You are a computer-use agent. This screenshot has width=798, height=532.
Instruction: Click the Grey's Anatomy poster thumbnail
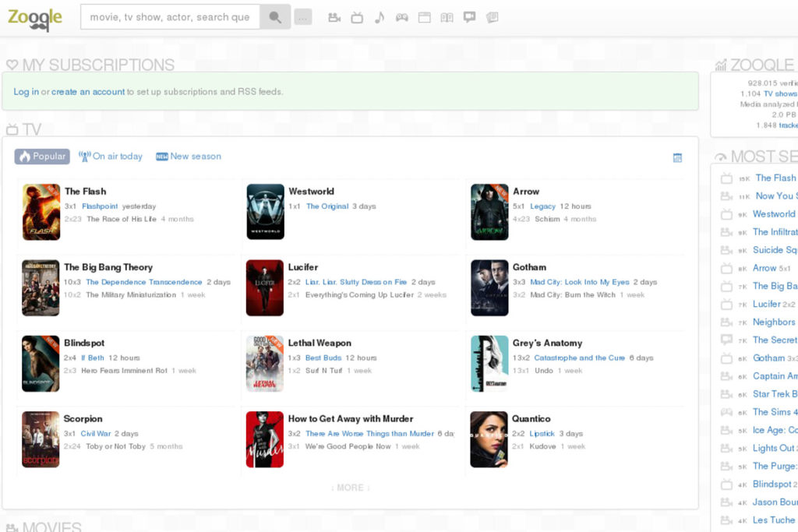click(x=489, y=364)
